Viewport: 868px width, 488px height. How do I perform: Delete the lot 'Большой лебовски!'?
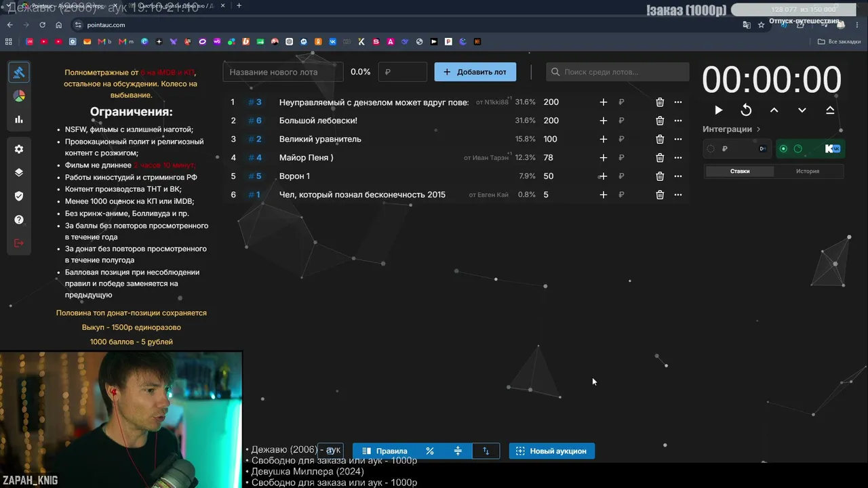(x=660, y=121)
